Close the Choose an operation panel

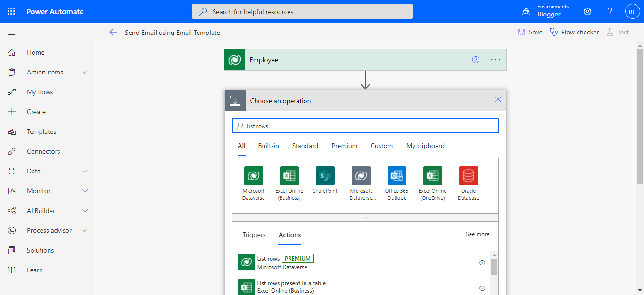(x=498, y=100)
